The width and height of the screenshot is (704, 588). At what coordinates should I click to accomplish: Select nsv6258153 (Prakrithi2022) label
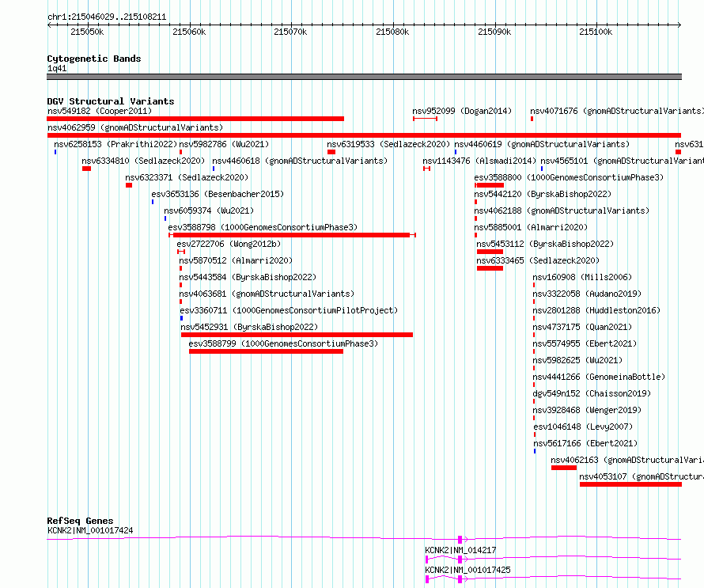(115, 144)
